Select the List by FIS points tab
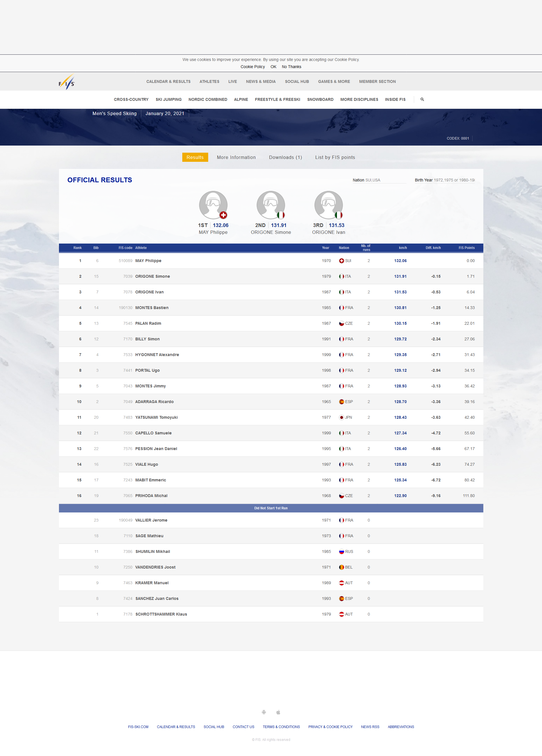This screenshot has width=542, height=756. coord(335,157)
